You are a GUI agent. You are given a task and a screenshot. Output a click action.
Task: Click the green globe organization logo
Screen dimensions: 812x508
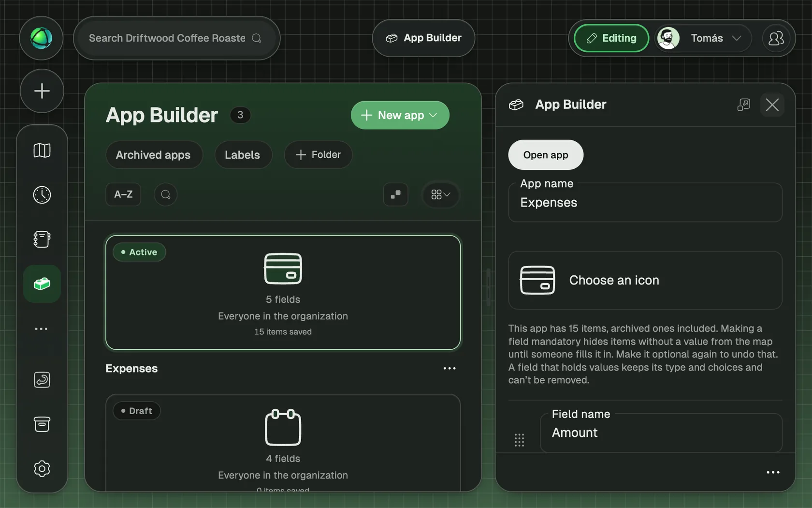(x=41, y=38)
